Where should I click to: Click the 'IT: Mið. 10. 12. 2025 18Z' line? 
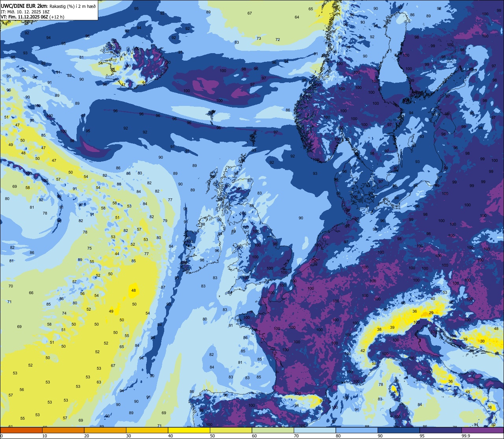point(25,11)
